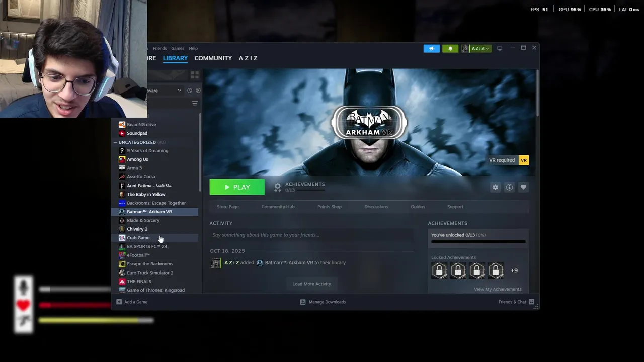Click Load More Activity
This screenshot has width=644, height=362.
click(312, 284)
